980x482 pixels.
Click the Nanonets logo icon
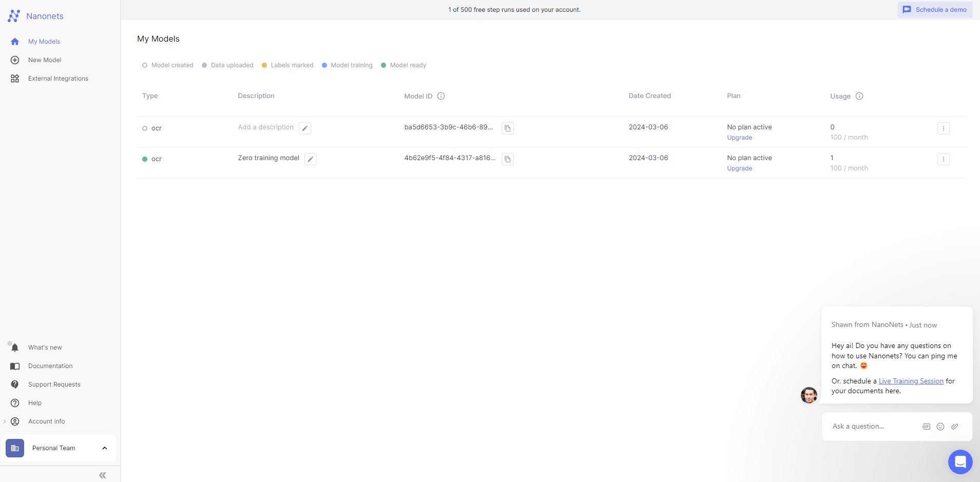[14, 16]
